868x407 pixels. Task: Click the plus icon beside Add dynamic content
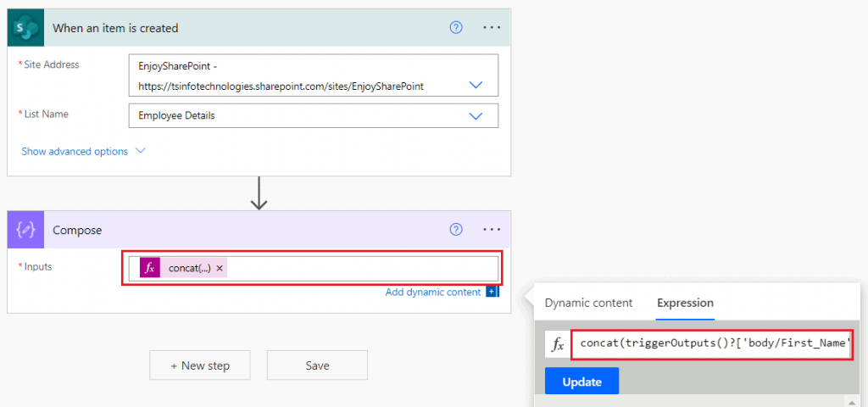(492, 292)
